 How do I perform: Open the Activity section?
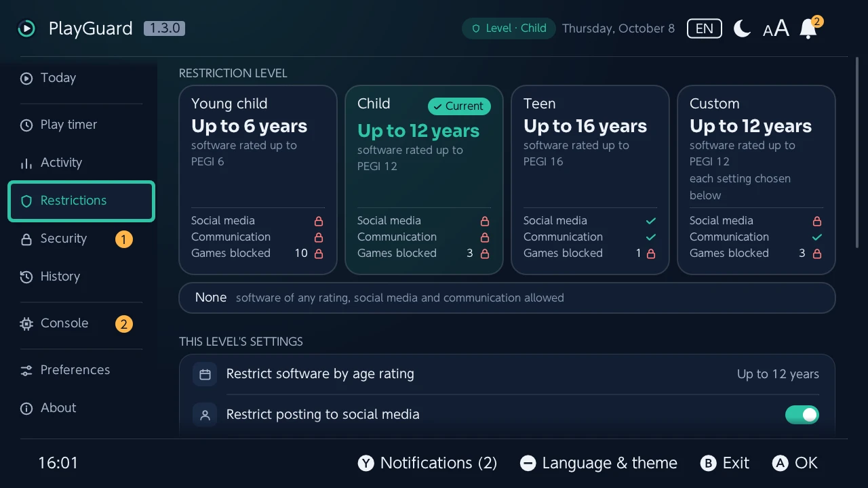coord(81,163)
